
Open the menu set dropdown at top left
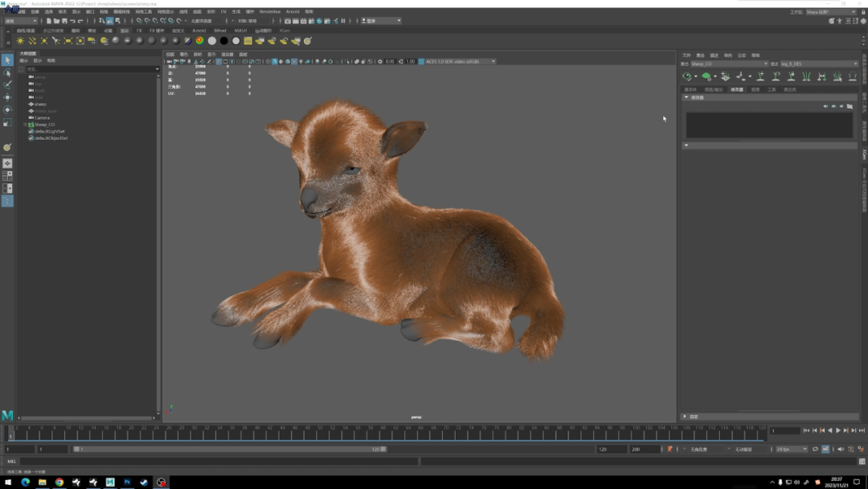[x=20, y=21]
